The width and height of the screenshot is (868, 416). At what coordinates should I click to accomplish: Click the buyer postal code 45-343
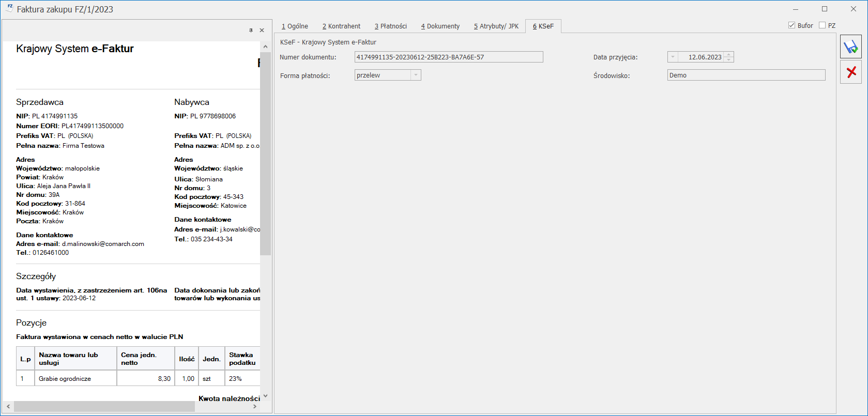(233, 197)
